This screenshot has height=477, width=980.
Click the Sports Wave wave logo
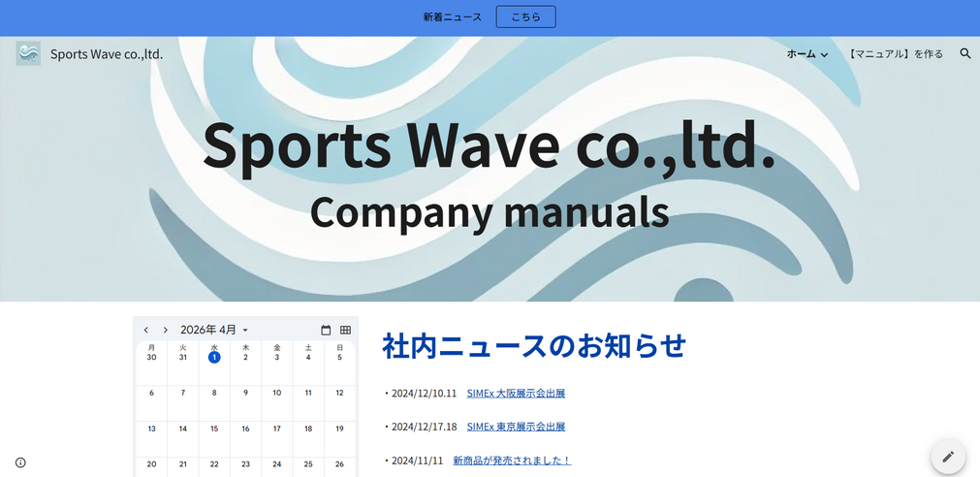coord(28,54)
